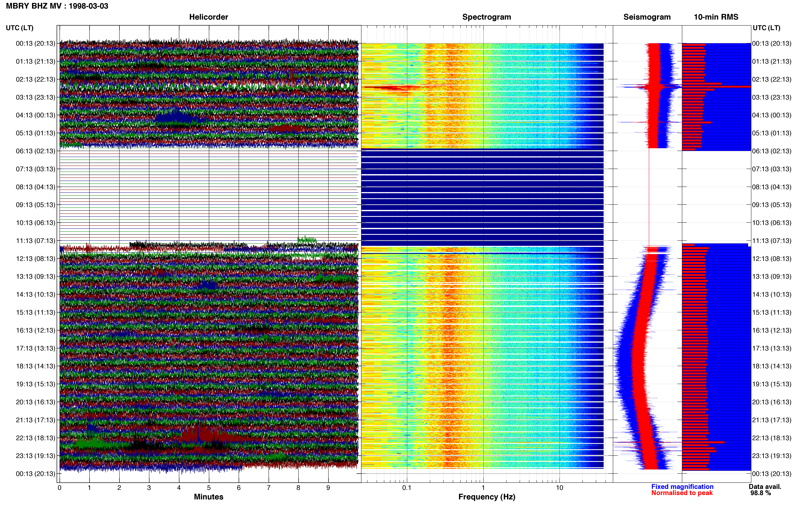Click the left time label '06:13 (02:13)'
The height and width of the screenshot is (508, 812).
pyautogui.click(x=35, y=151)
